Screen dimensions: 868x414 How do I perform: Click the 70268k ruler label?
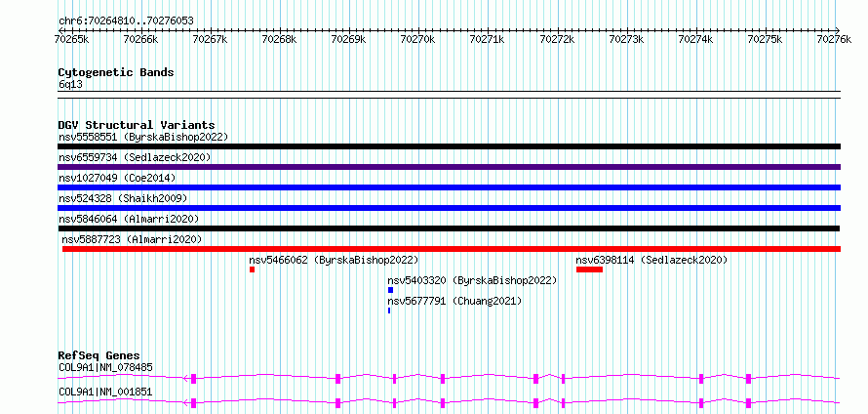click(279, 39)
